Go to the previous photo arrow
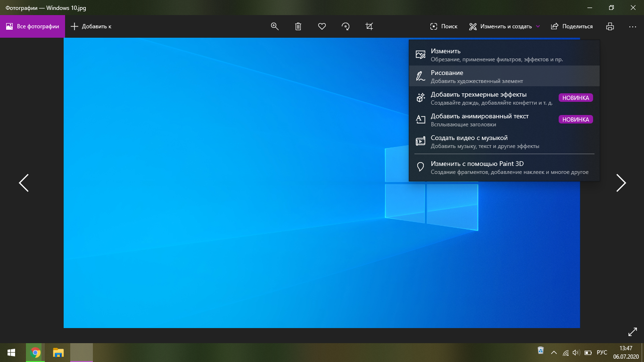Viewport: 644px width, 362px height. pos(24,183)
